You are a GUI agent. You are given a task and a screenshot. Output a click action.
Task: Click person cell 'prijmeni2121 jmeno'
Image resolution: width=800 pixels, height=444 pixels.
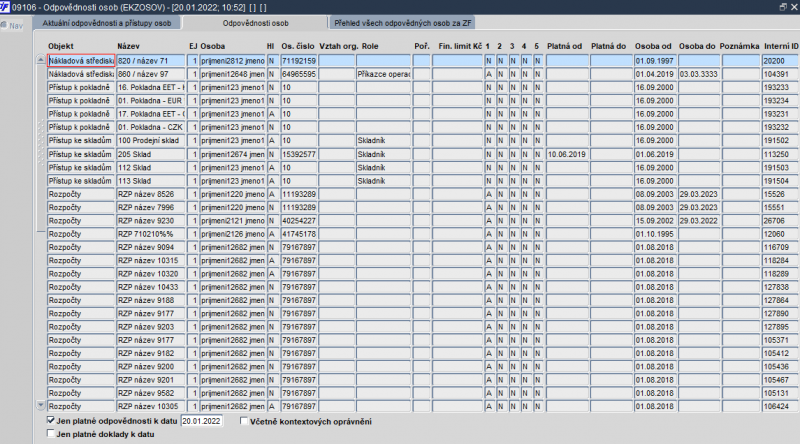tap(233, 220)
